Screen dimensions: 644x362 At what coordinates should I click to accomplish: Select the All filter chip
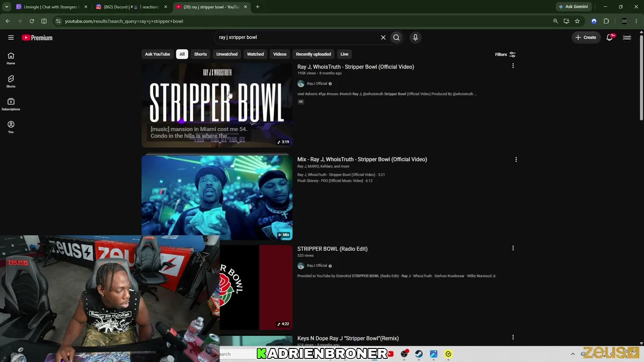pyautogui.click(x=182, y=54)
